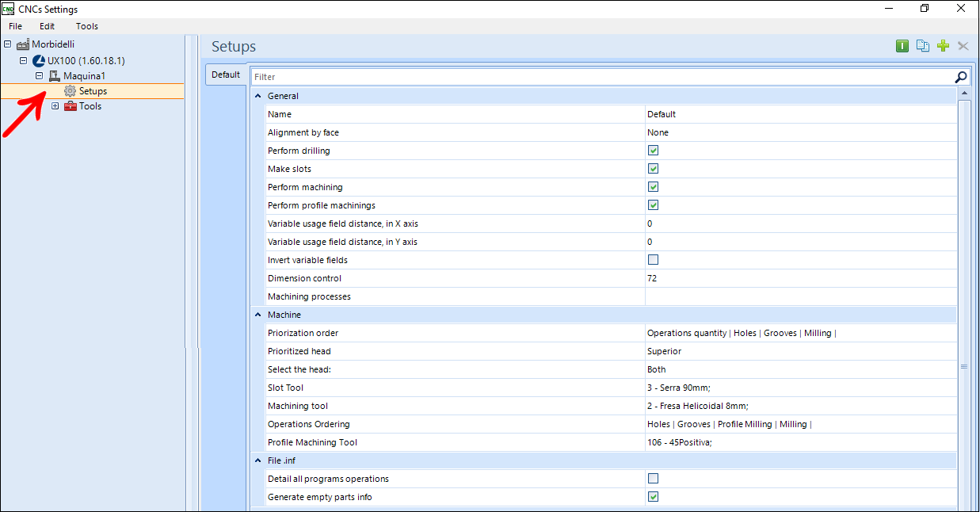Uncheck Perform drilling
Image resolution: width=980 pixels, height=512 pixels.
click(x=654, y=151)
